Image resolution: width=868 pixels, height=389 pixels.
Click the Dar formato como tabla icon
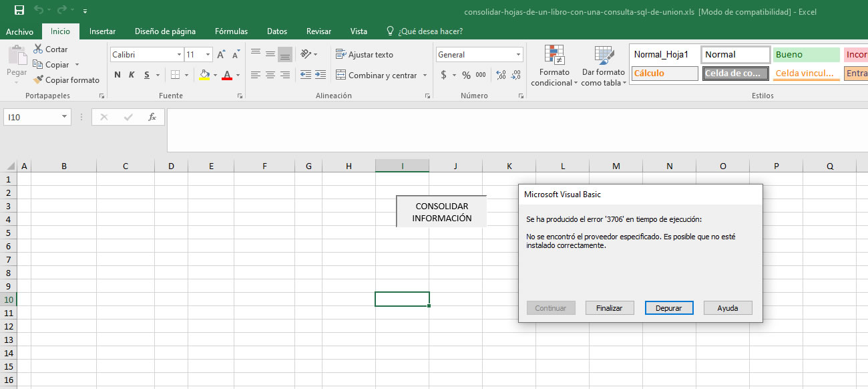coord(603,66)
